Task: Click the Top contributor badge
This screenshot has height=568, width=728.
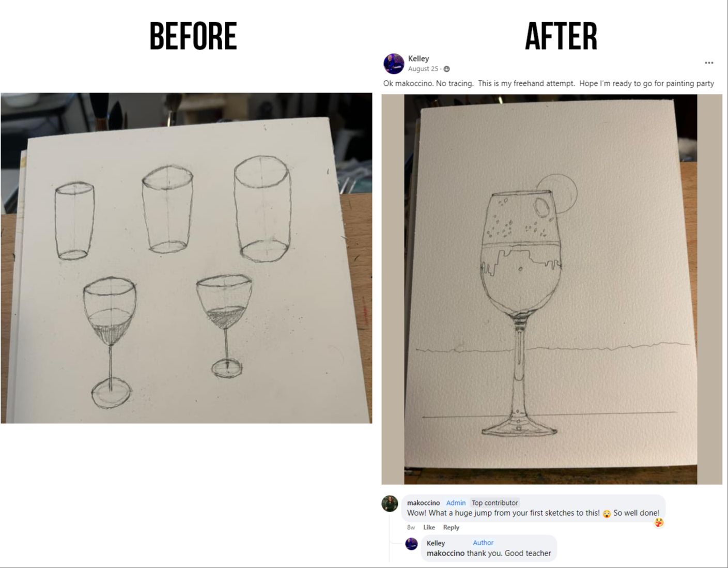Action: 494,503
